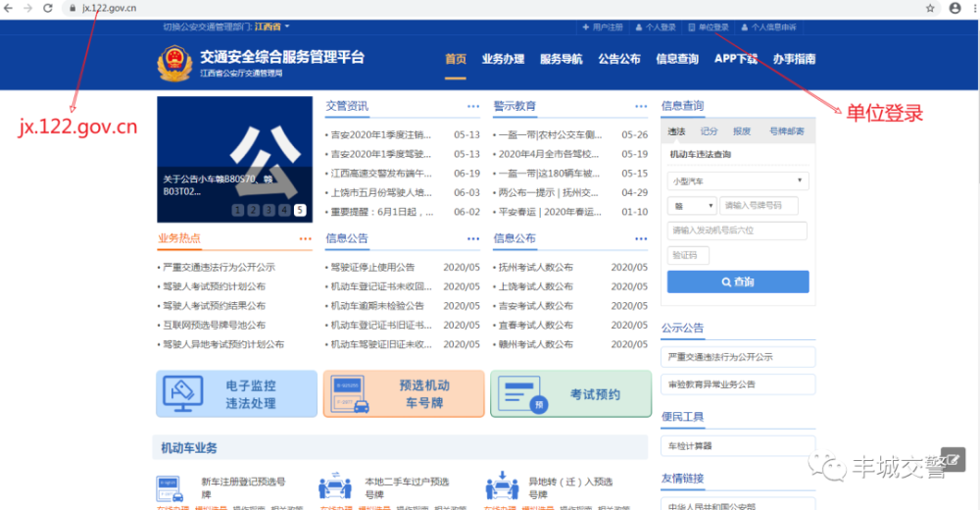The width and height of the screenshot is (980, 510).
Task: Expand 江西省 department switch dropdown
Action: coord(271,26)
